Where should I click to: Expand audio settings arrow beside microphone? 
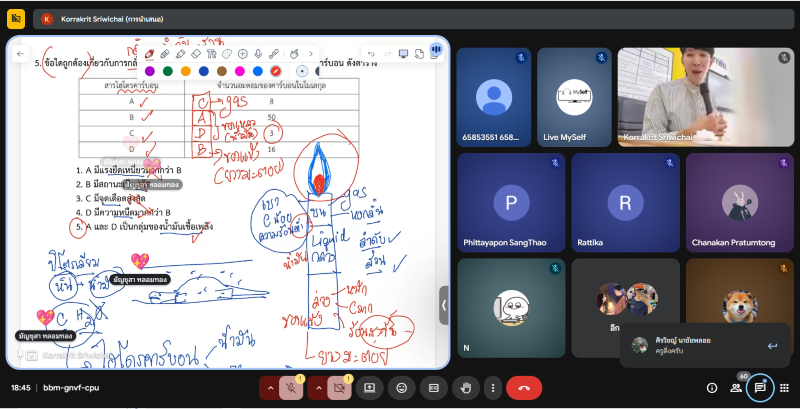269,387
